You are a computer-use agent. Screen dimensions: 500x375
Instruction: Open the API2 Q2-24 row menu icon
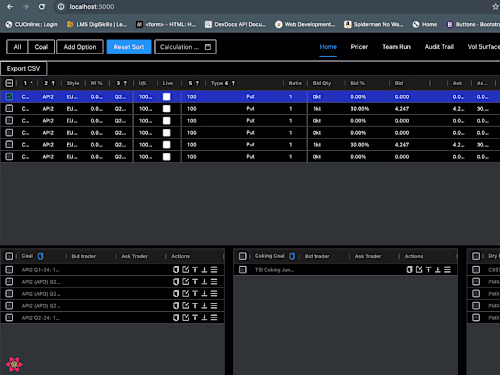[214, 318]
